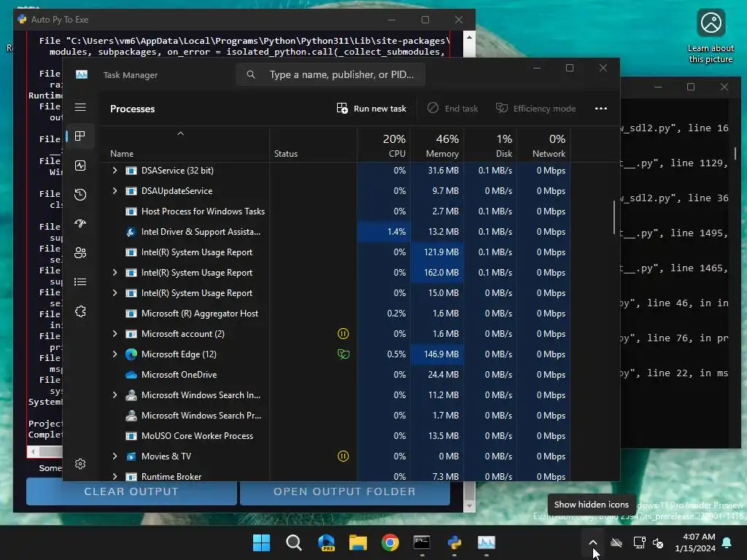The height and width of the screenshot is (560, 747).
Task: Click the Microsoft OneDrive cloud icon
Action: tap(131, 375)
